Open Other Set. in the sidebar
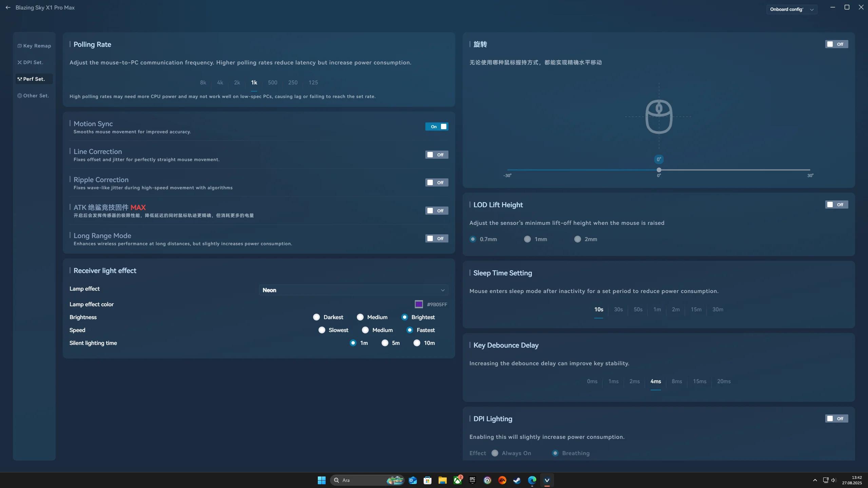The width and height of the screenshot is (868, 488). pos(33,96)
